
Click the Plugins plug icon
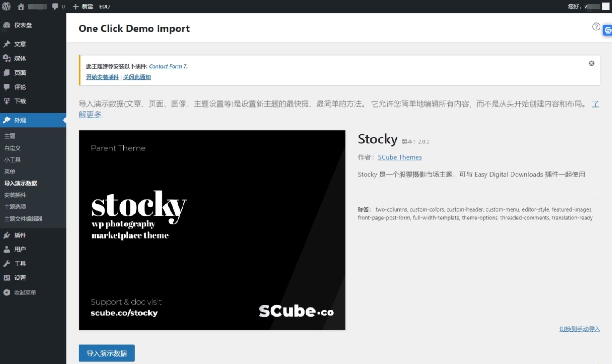pos(7,235)
